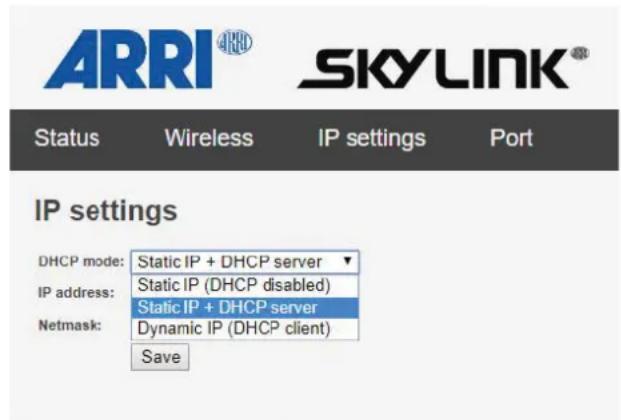Screen dimensions: 621x420
Task: Click the IP address label
Action: point(76,293)
